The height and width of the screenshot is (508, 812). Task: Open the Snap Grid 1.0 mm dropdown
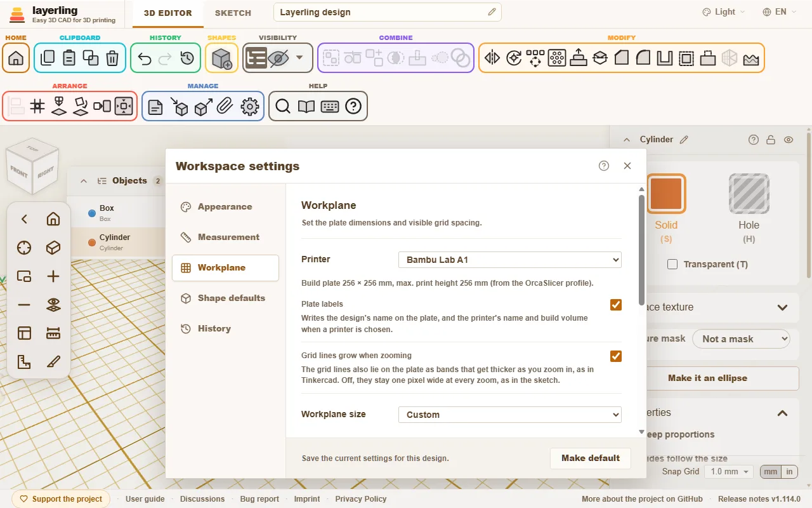point(730,472)
